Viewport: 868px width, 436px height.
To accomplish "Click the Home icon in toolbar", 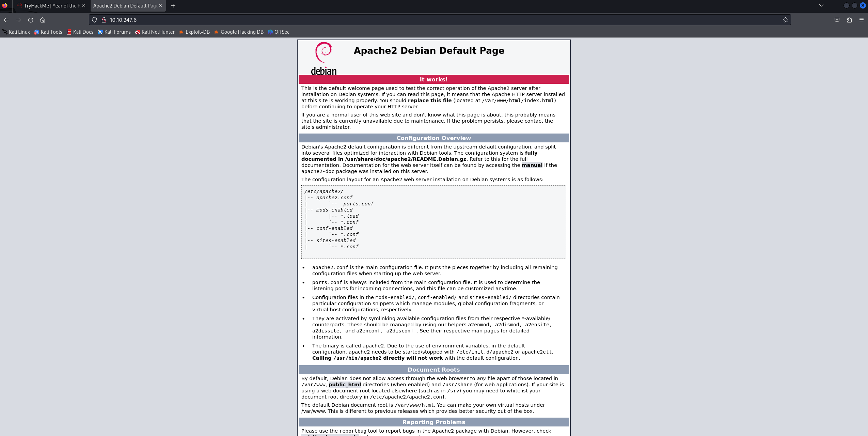I will tap(43, 20).
